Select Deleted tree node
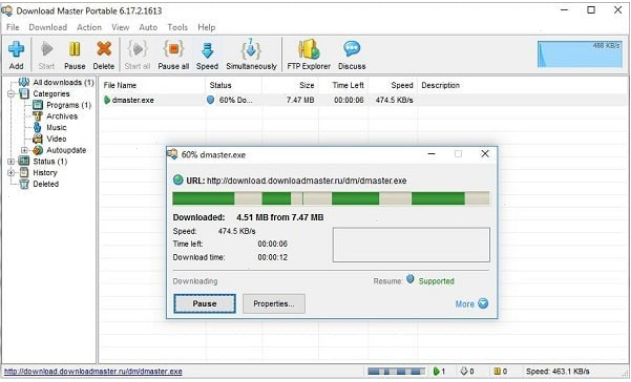 [45, 184]
